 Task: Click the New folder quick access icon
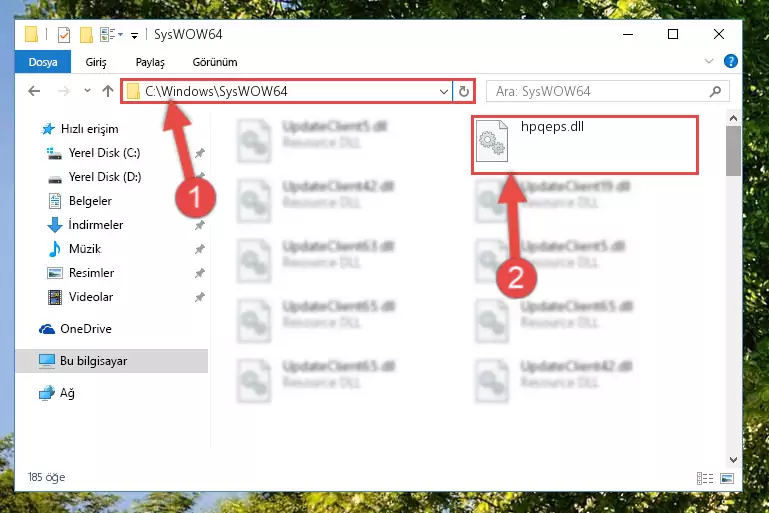(86, 35)
